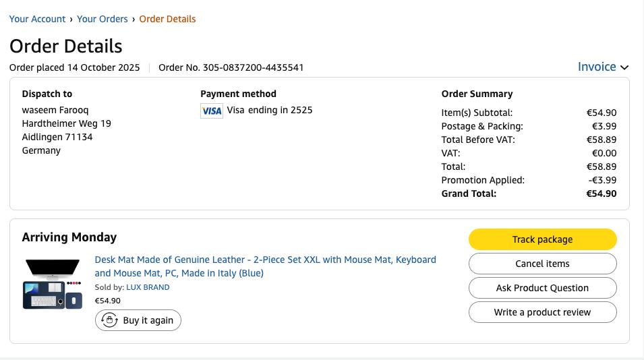Click the Grand Total amount €54.90
Screen dimensions: 644x360
(601, 193)
